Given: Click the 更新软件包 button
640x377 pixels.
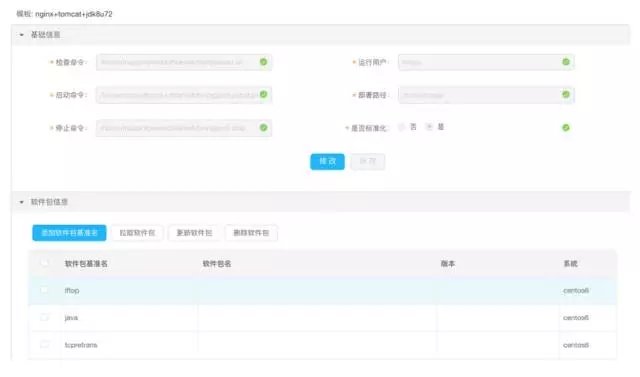Looking at the screenshot, I should [194, 233].
